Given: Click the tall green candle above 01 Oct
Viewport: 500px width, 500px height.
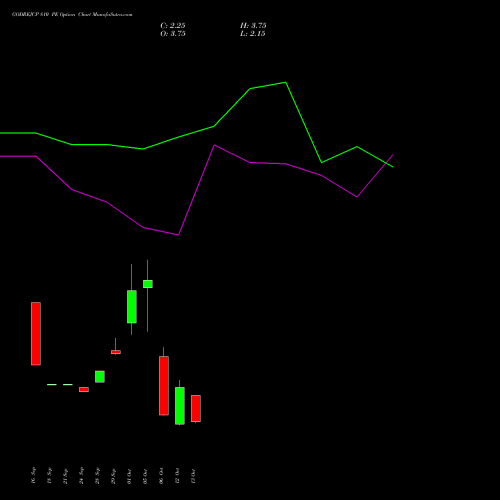Looking at the screenshot, I should (132, 307).
